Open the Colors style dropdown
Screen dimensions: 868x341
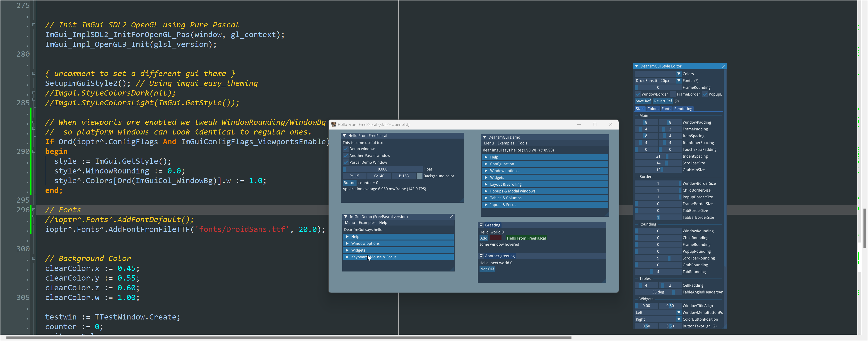tap(679, 74)
